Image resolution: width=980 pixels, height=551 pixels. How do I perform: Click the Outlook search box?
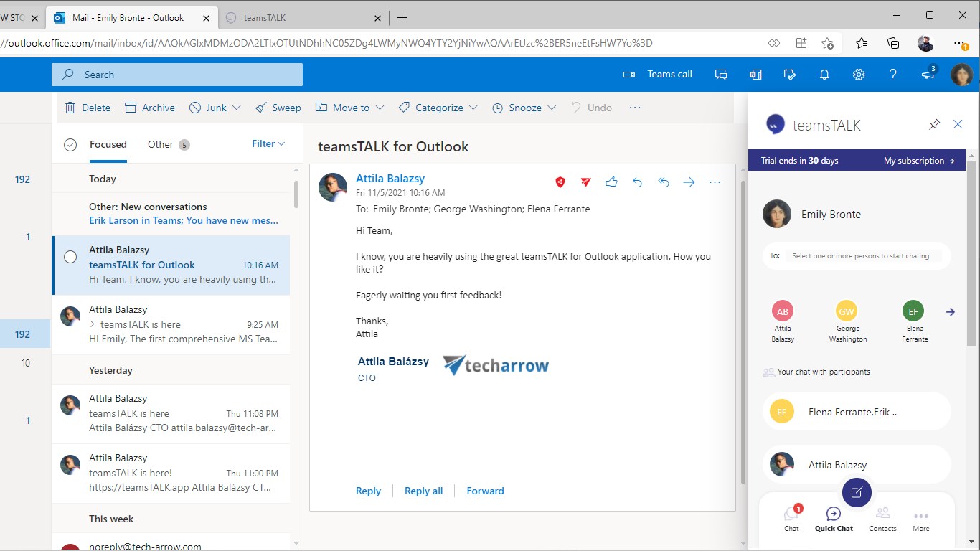pos(177,75)
